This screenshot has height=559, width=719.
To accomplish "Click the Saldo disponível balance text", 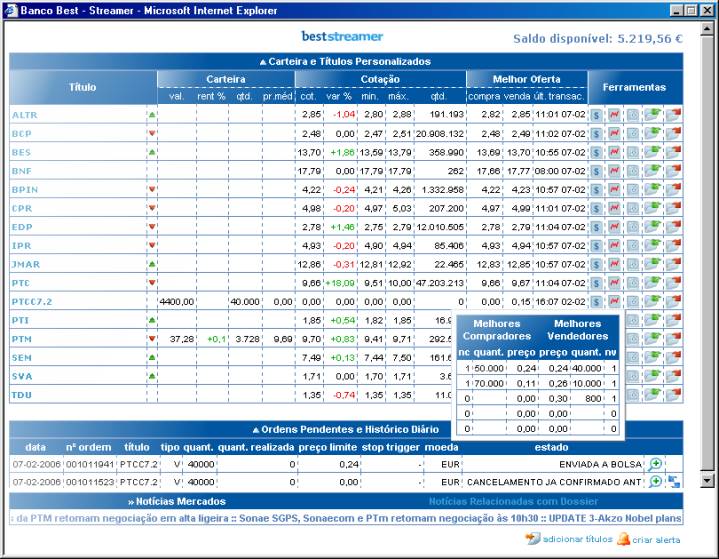I will tap(597, 39).
